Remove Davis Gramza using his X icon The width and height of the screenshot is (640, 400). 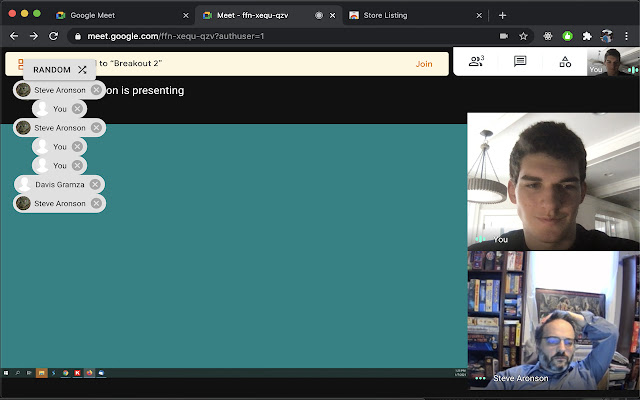[95, 184]
